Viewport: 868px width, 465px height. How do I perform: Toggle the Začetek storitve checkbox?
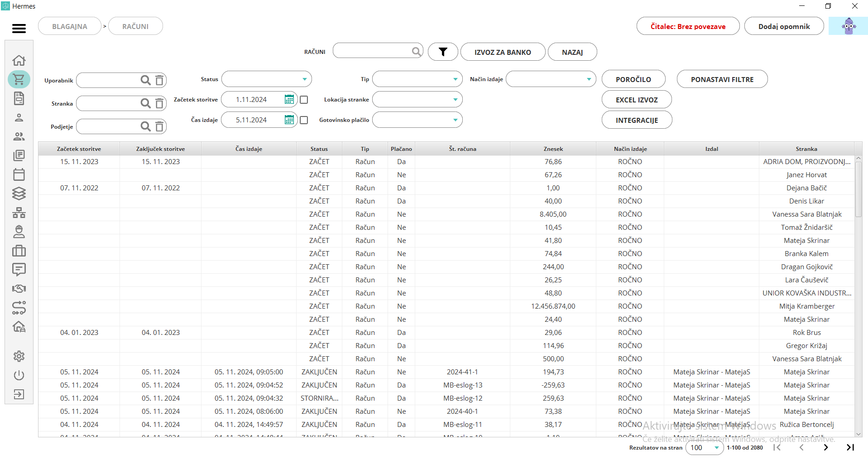click(304, 100)
